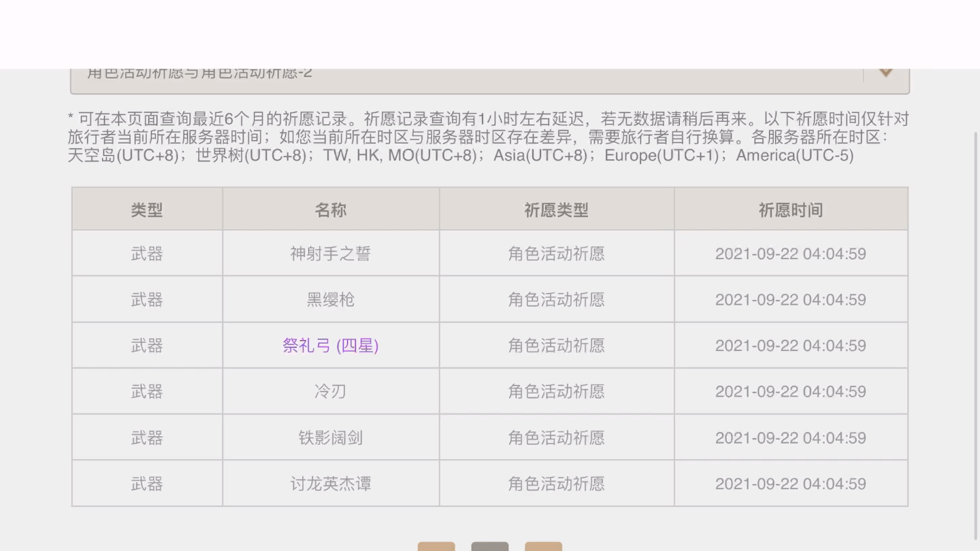Click 角色活动祈愿 in the 神射手之誓 row
The image size is (980, 551).
coord(556,254)
